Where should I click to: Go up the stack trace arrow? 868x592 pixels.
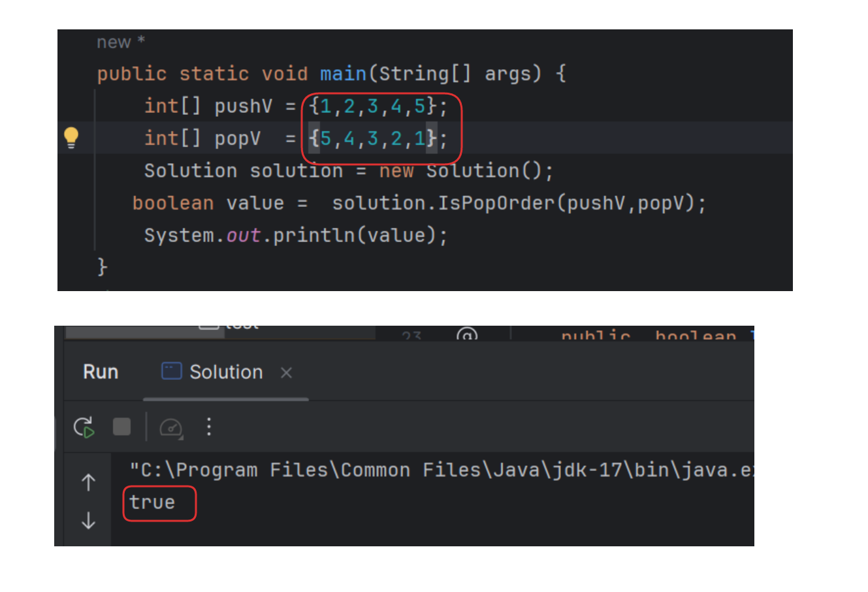tap(88, 482)
